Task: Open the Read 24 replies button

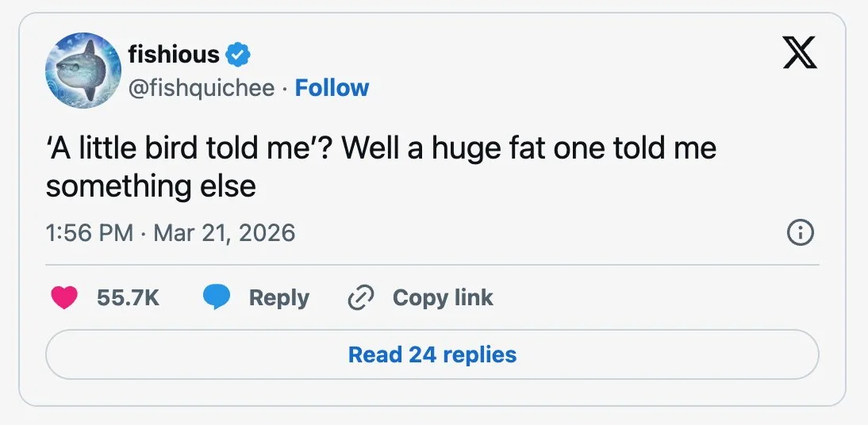Action: (x=432, y=354)
